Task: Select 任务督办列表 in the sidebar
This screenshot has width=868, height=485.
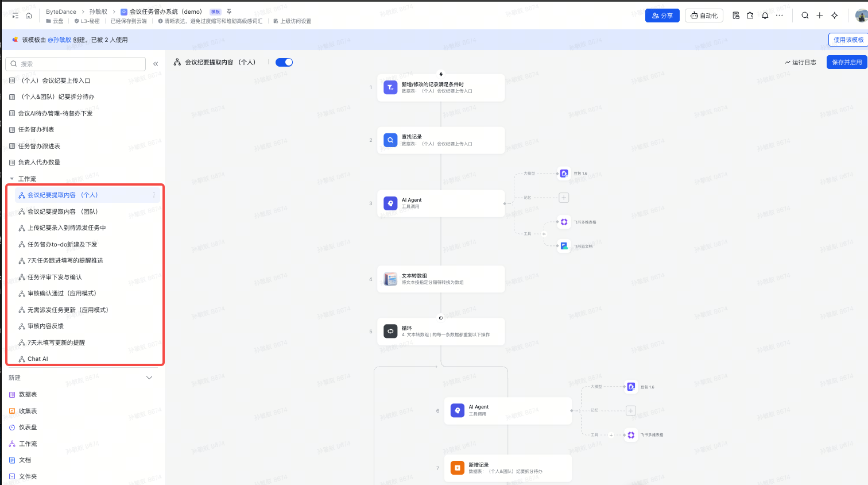Action: pyautogui.click(x=36, y=130)
